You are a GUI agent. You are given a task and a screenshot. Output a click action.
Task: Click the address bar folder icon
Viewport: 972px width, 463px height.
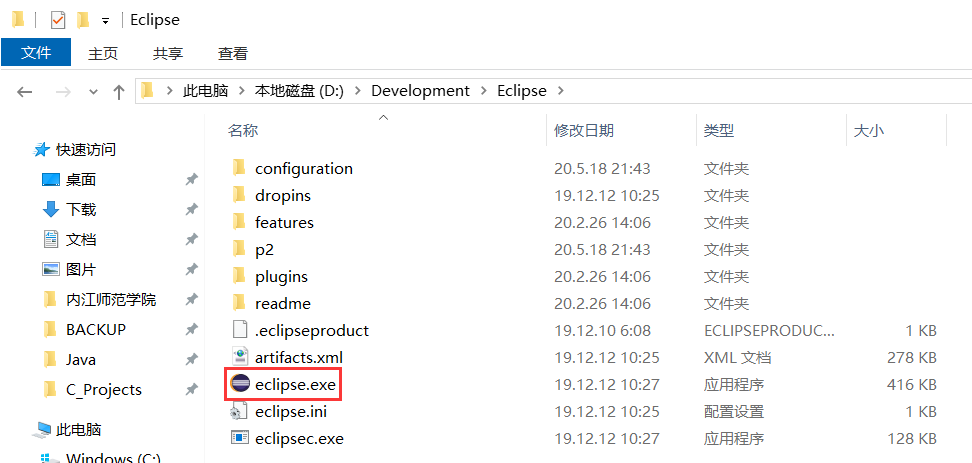click(147, 91)
